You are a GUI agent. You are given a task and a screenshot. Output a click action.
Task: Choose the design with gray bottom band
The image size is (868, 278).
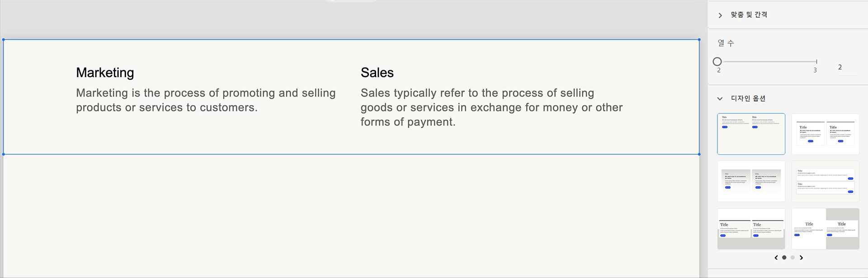(x=751, y=229)
